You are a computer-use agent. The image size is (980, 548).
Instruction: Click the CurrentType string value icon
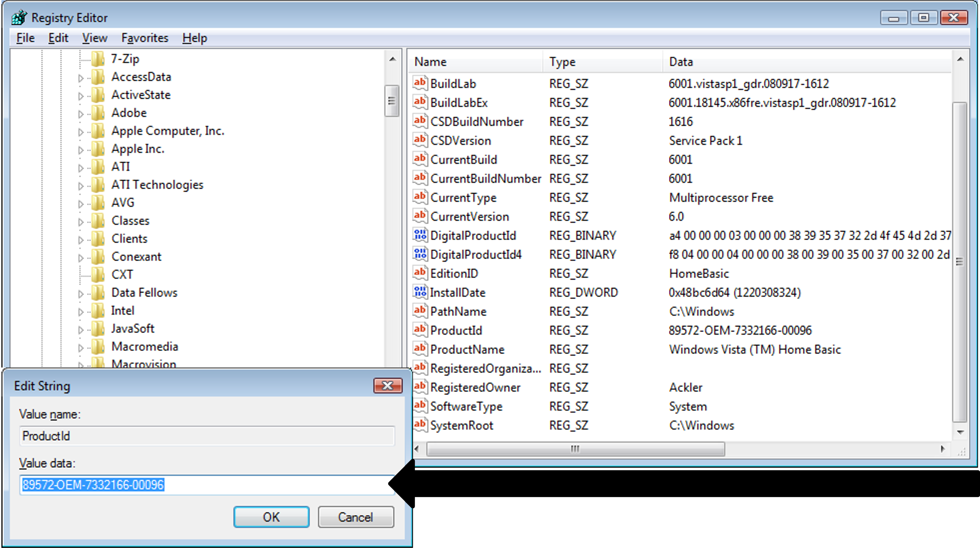(420, 197)
